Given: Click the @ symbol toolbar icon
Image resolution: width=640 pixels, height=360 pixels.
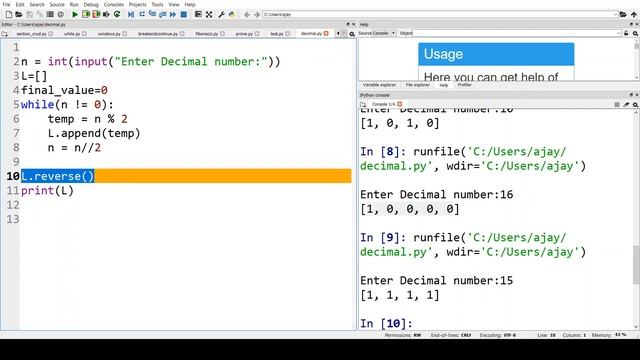Looking at the screenshot, I should 60,14.
